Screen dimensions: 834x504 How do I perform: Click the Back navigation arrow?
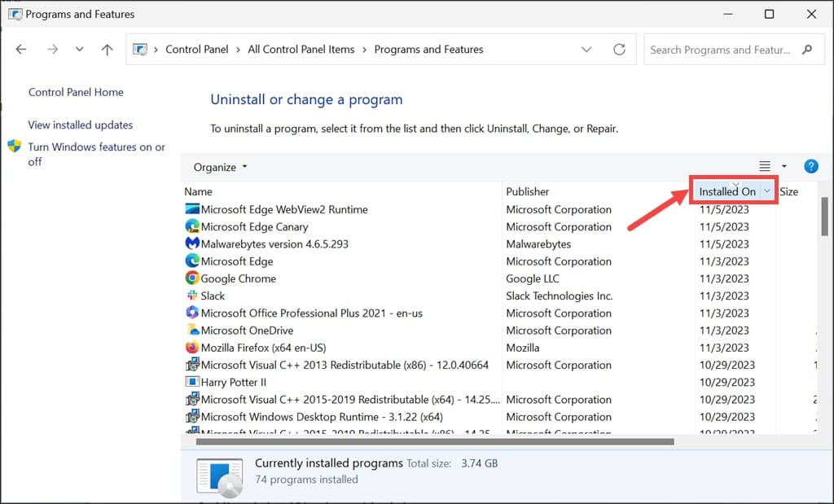coord(20,50)
